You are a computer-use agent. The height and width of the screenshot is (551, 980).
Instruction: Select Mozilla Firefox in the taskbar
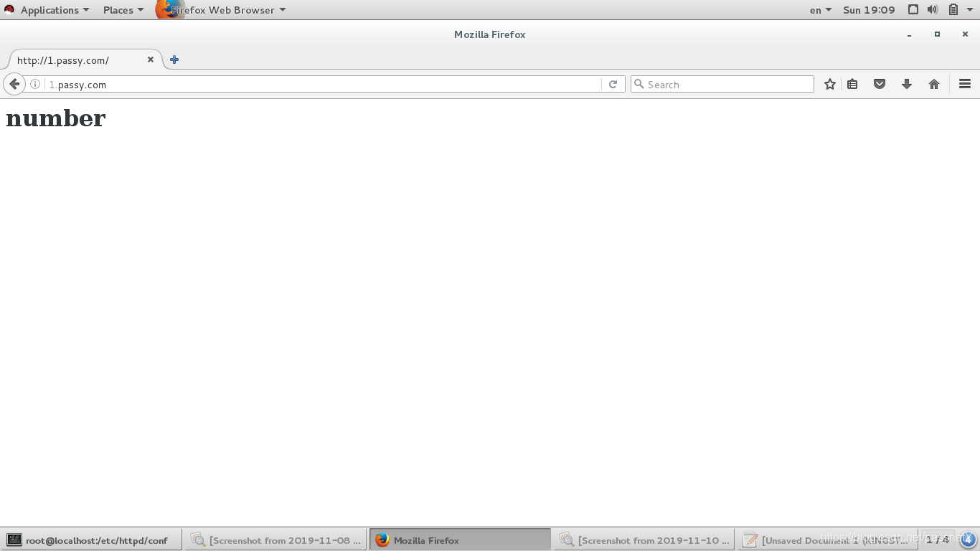tap(460, 540)
